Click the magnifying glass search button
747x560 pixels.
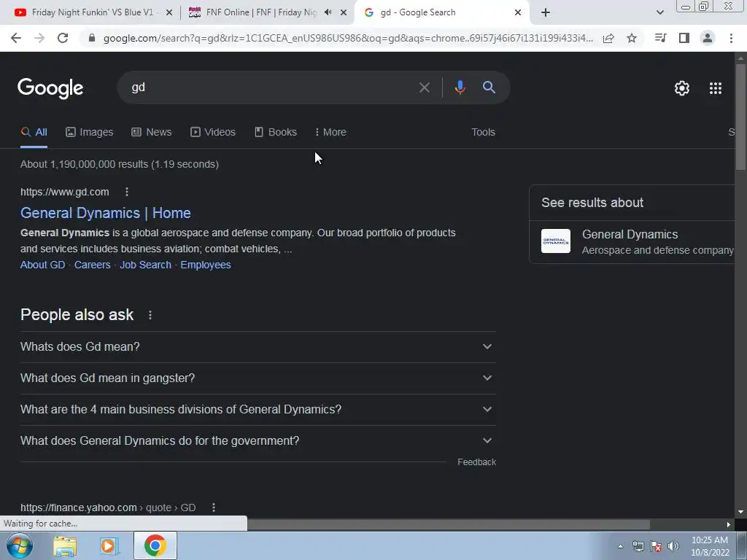pos(489,87)
